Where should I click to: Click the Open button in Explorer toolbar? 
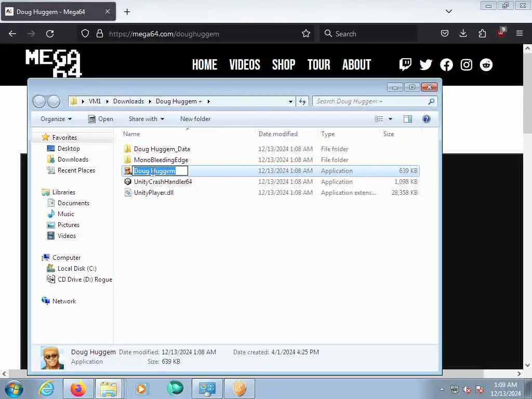100,119
